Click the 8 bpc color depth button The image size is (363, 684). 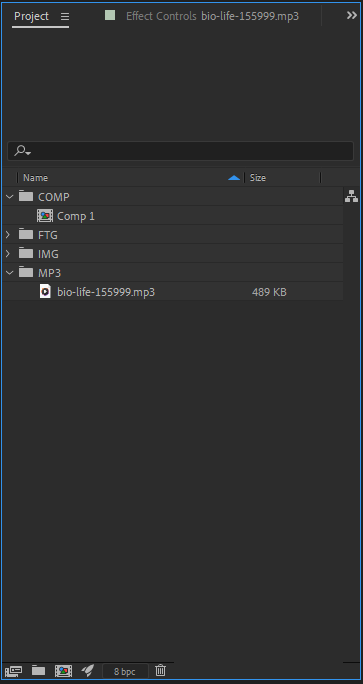125,671
